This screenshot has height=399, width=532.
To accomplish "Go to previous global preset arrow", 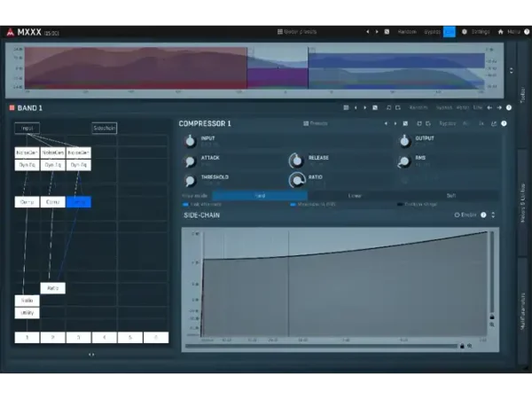I will click(367, 32).
